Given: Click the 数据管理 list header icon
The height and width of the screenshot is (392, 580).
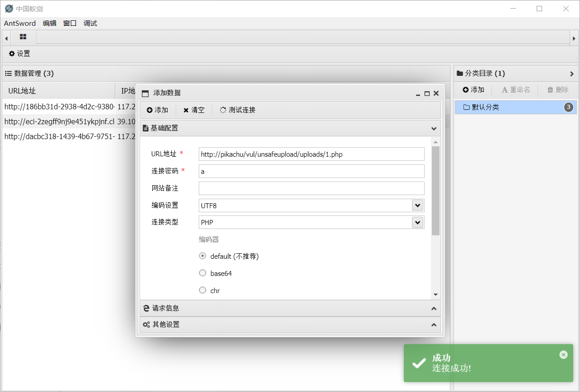Looking at the screenshot, I should pyautogui.click(x=8, y=73).
